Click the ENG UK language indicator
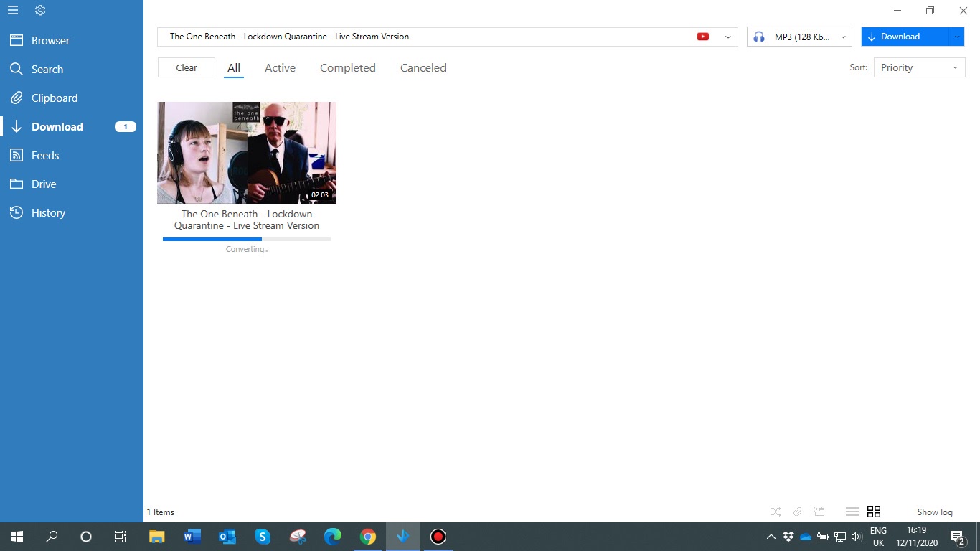Image resolution: width=980 pixels, height=551 pixels. (878, 537)
